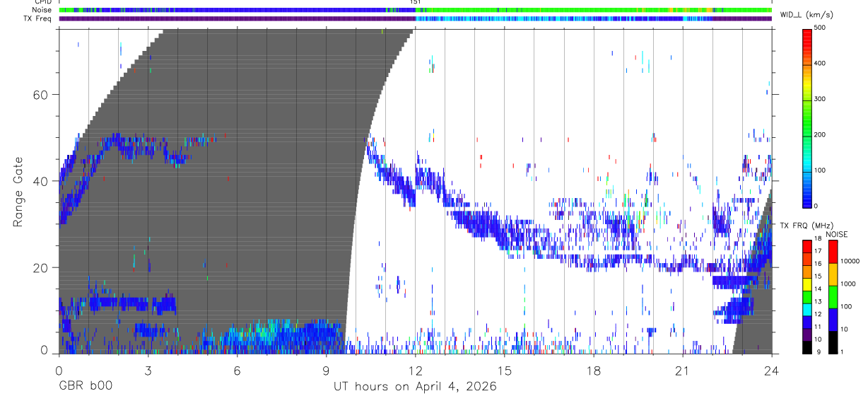Click the x-axis tick label "9" under the plot

pos(326,371)
